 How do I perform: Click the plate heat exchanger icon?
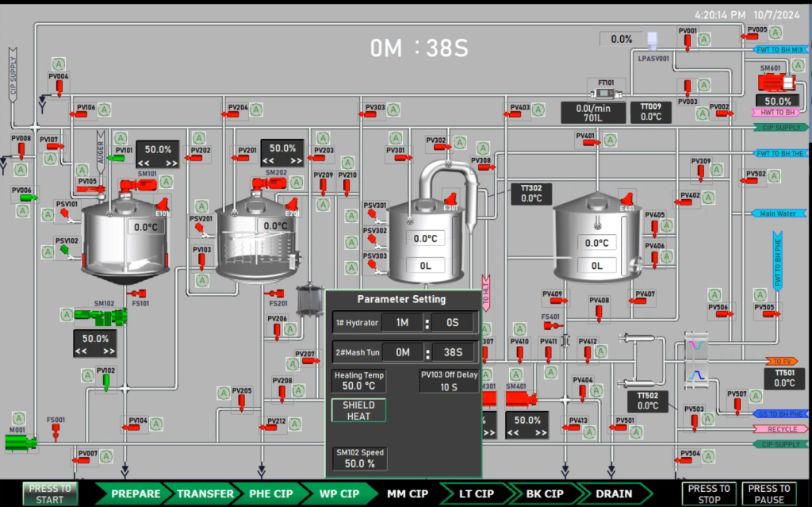pos(696,360)
